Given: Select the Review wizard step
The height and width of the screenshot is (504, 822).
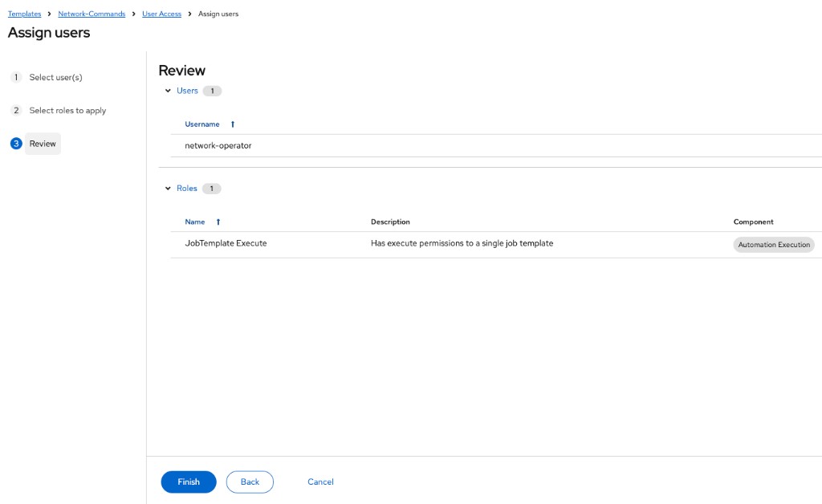Looking at the screenshot, I should 43,144.
